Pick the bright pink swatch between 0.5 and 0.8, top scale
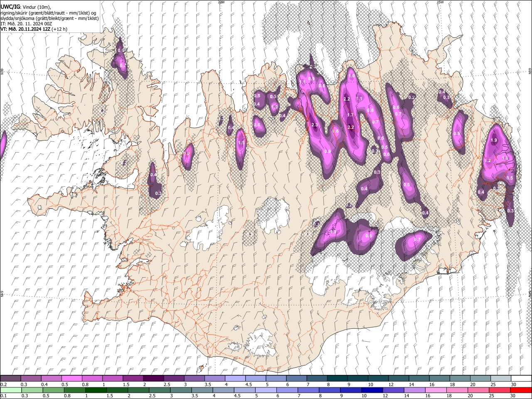The image size is (532, 399). tap(71, 379)
